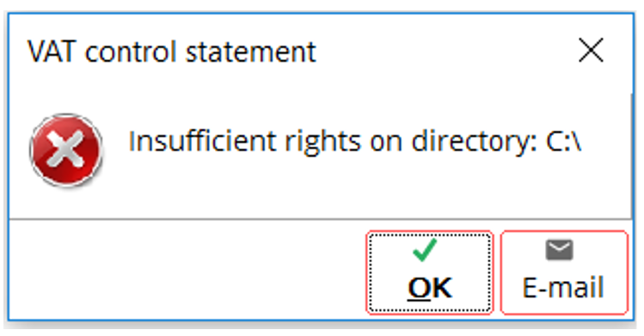
Task: Dismiss the dialog using the X icon
Action: pyautogui.click(x=591, y=50)
